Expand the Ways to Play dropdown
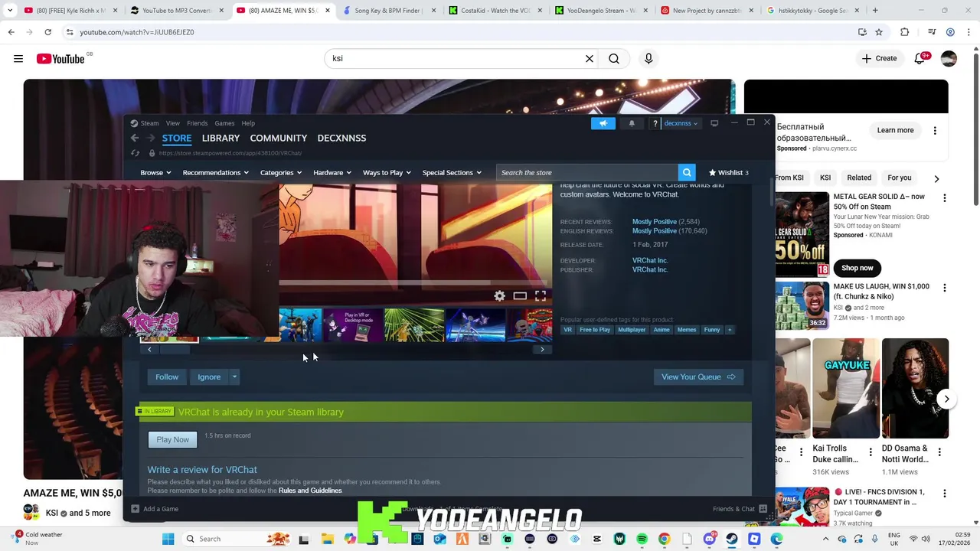The width and height of the screenshot is (980, 551). (387, 173)
